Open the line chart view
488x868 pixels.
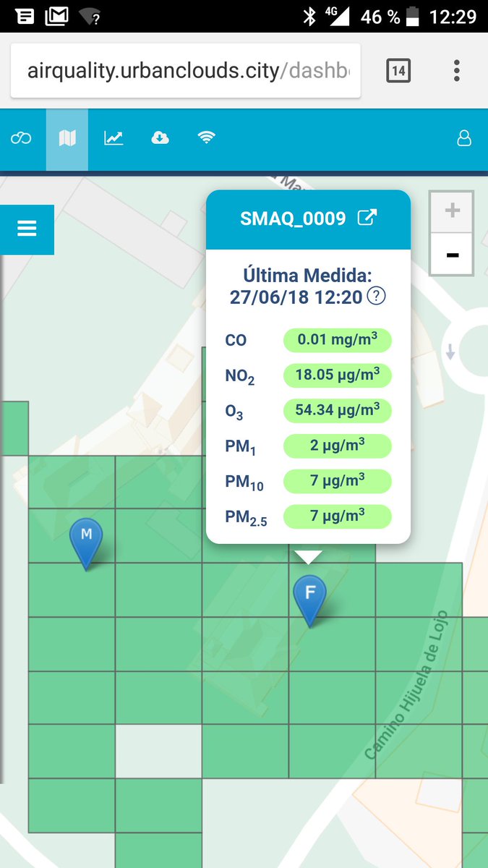click(x=114, y=138)
